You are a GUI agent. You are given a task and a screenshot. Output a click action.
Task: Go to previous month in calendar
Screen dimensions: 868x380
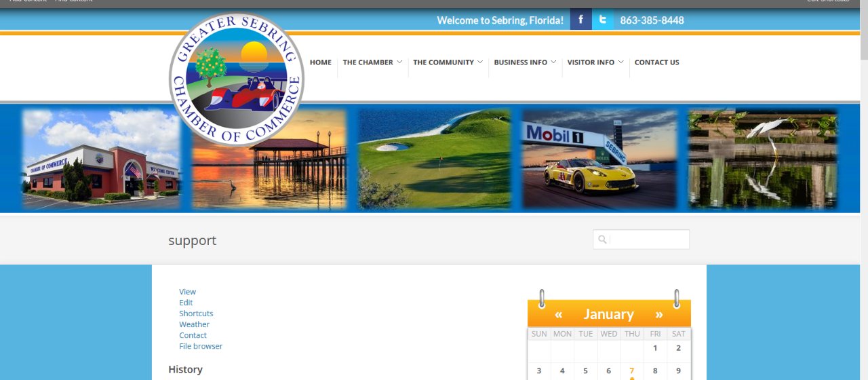558,314
